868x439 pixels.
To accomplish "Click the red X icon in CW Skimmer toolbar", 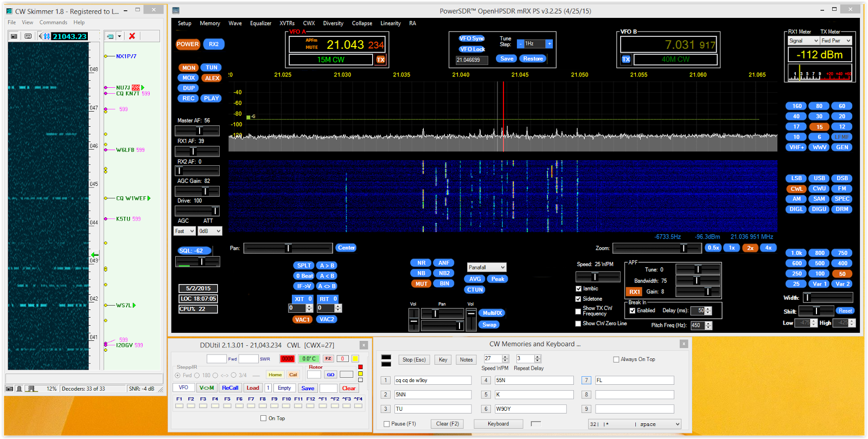I will [x=132, y=36].
